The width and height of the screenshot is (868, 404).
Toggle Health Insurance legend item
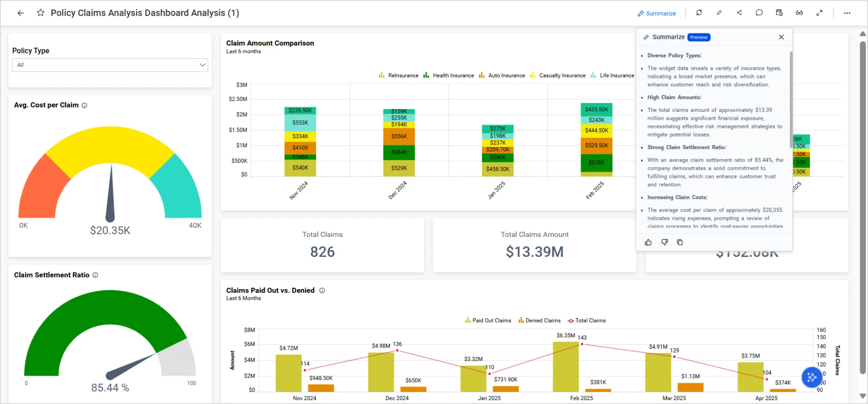[448, 75]
